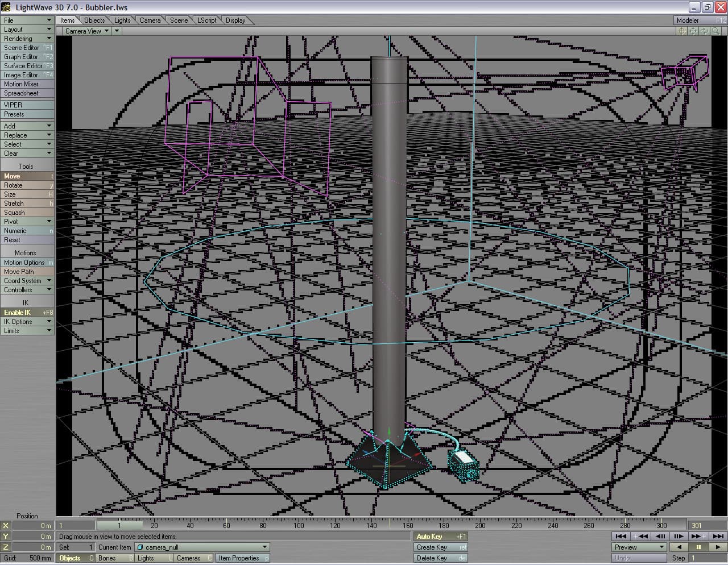Expand the Add dropdown
Viewport: 728px width, 565px height.
pos(27,126)
